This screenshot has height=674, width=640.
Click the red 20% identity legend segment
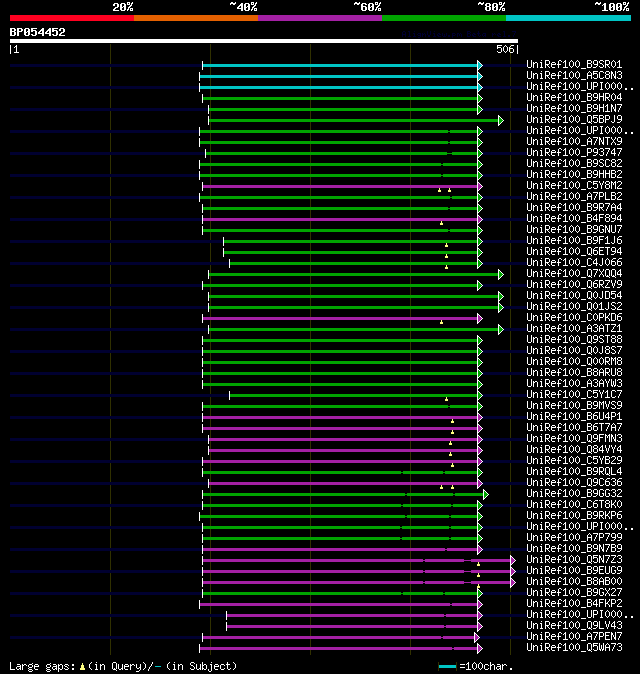point(72,18)
